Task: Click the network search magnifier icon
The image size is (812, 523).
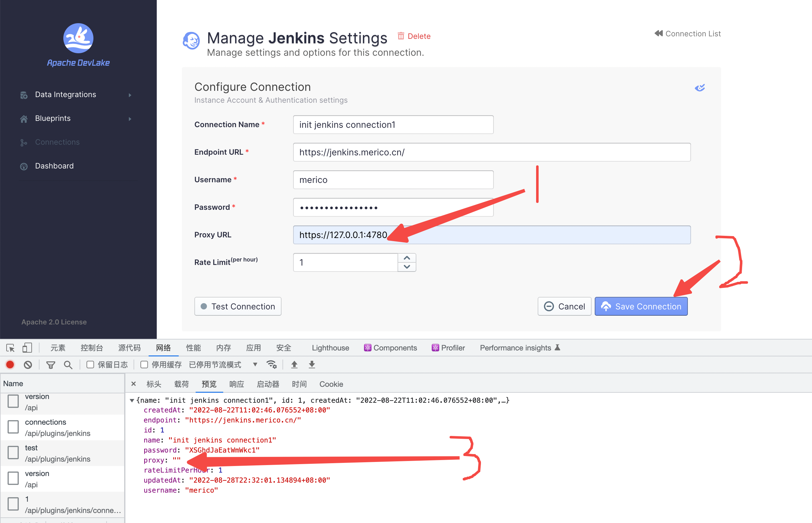Action: pyautogui.click(x=68, y=365)
